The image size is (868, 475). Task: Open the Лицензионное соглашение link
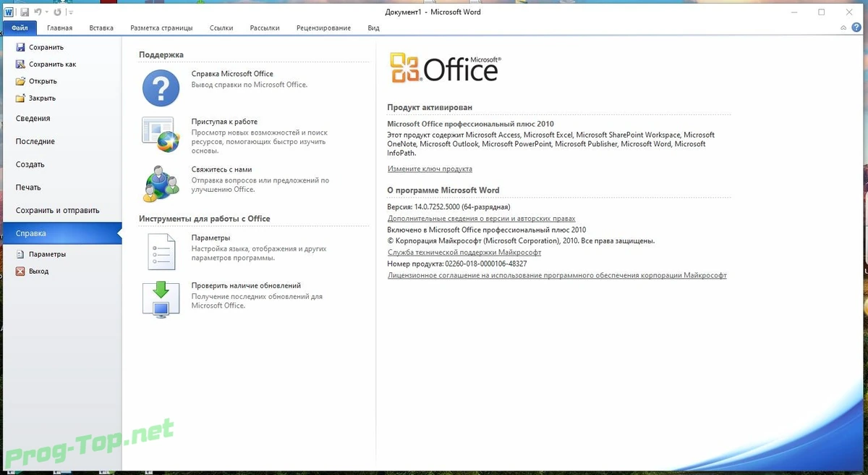tap(557, 275)
